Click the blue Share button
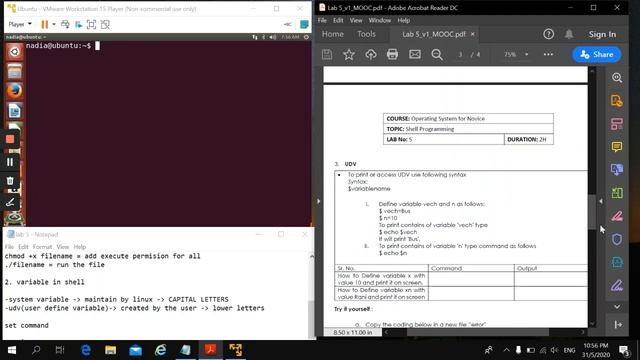This screenshot has width=640, height=360. (x=597, y=54)
